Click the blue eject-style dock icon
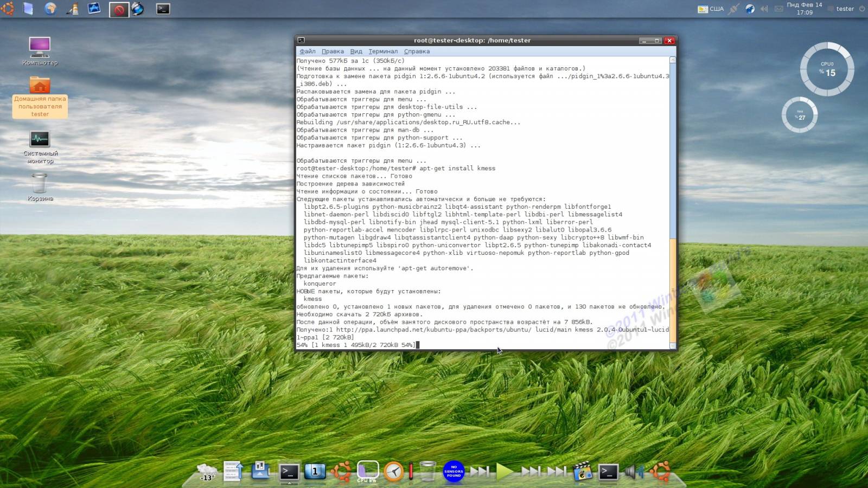This screenshot has height=488, width=868. click(260, 470)
